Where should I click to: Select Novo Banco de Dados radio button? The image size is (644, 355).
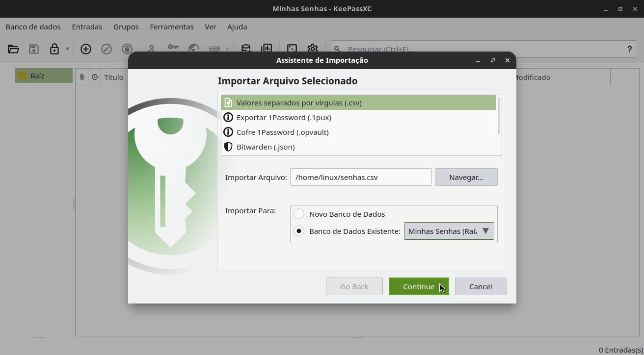(x=299, y=214)
